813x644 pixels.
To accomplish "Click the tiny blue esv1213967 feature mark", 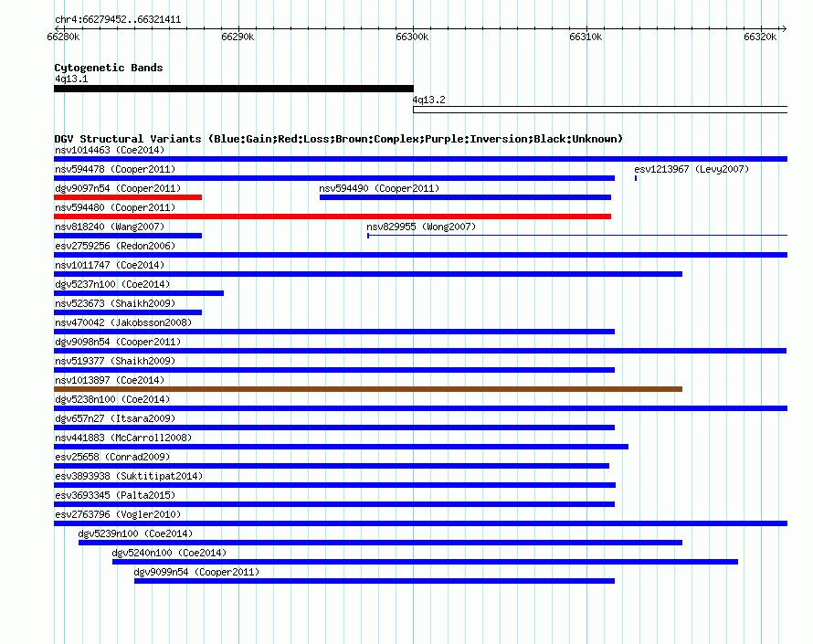I will point(636,178).
